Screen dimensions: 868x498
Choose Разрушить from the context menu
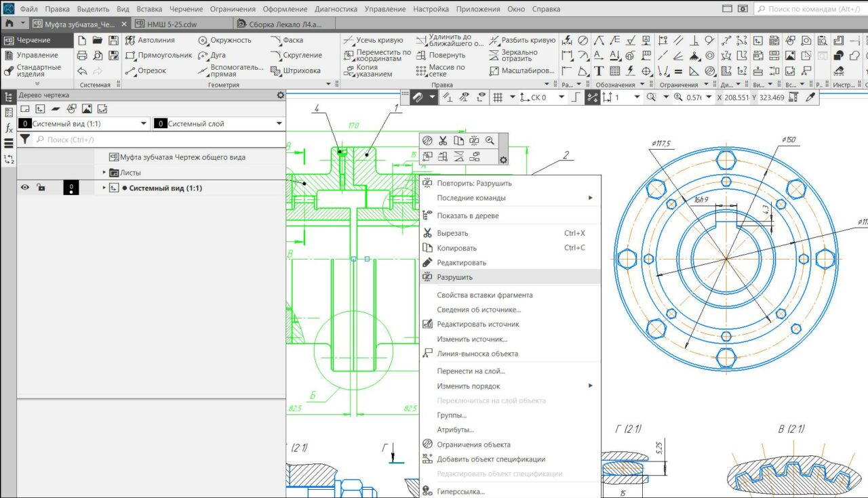tap(454, 277)
